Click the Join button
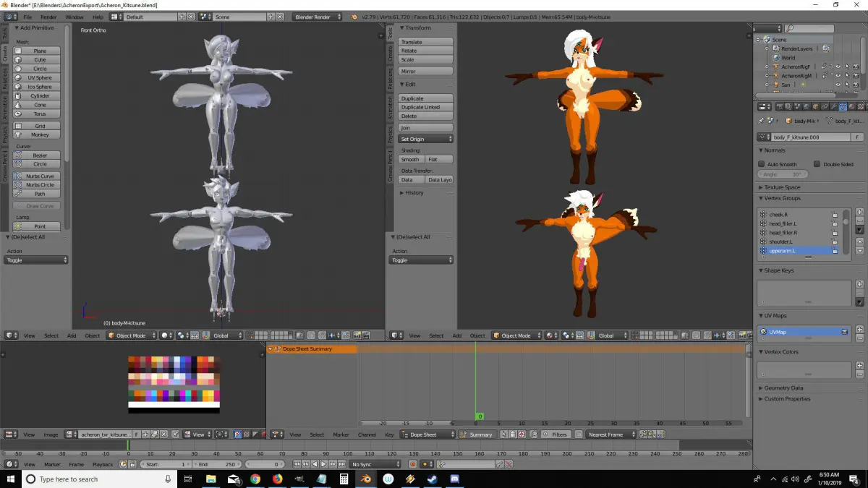 (x=426, y=128)
